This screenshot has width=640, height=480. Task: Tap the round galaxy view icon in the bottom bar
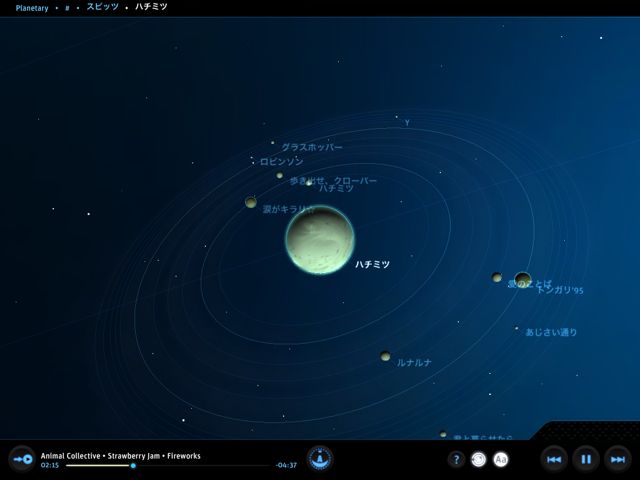320,458
